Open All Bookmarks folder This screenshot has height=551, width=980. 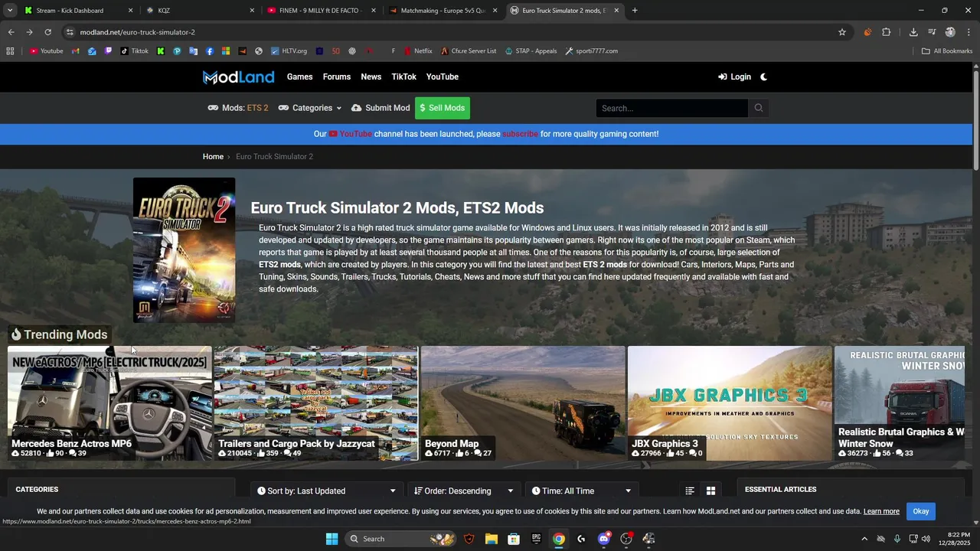click(947, 51)
